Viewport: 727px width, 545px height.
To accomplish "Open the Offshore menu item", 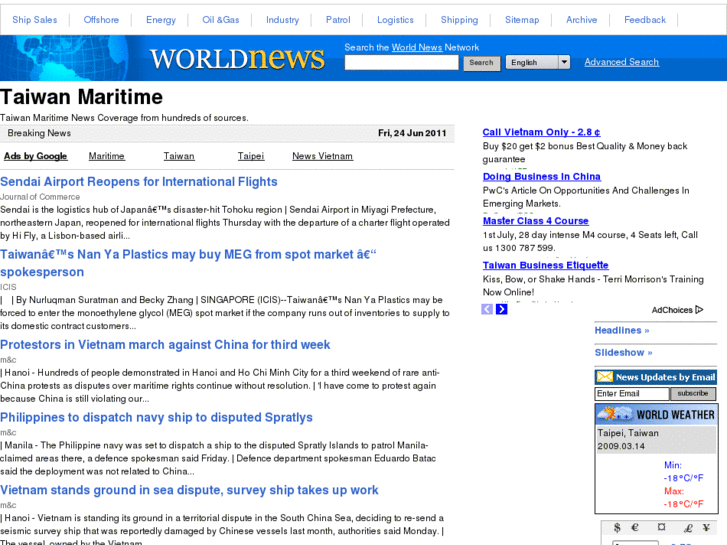I will click(101, 20).
